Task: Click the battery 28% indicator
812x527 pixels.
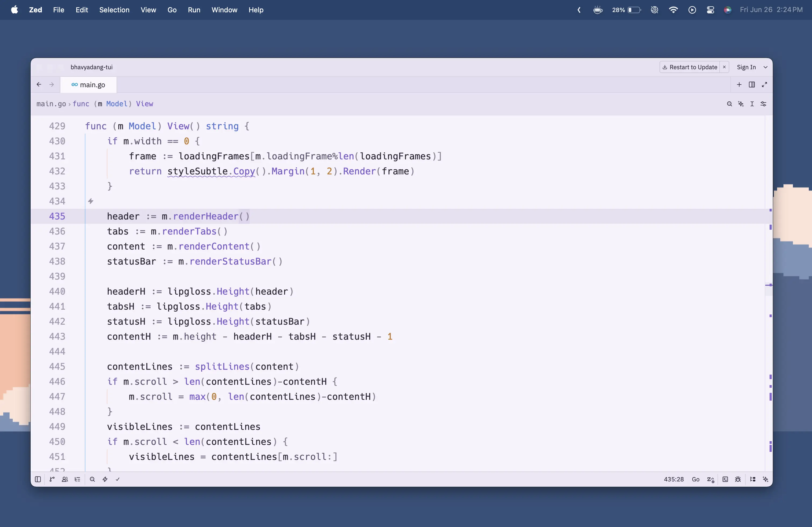Action: coord(626,10)
